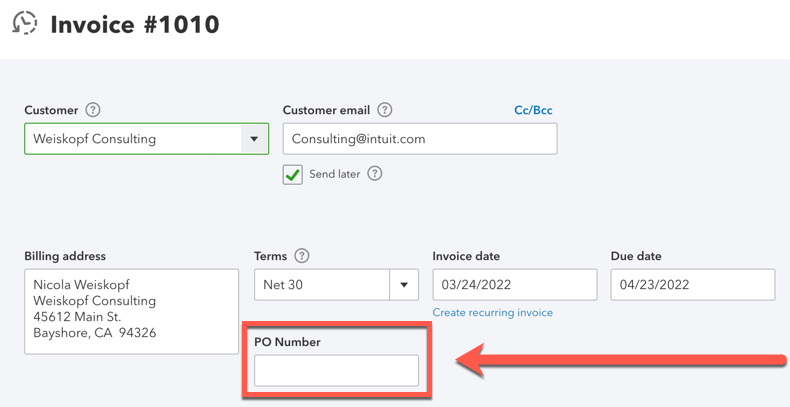Image resolution: width=790 pixels, height=407 pixels.
Task: Click the help icon beside Customer
Action: pyautogui.click(x=93, y=110)
